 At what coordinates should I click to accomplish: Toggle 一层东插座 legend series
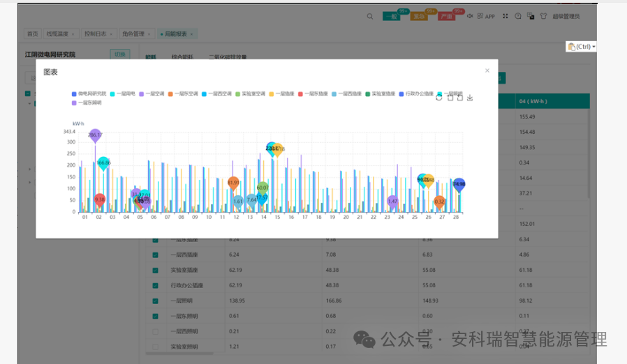click(x=313, y=94)
